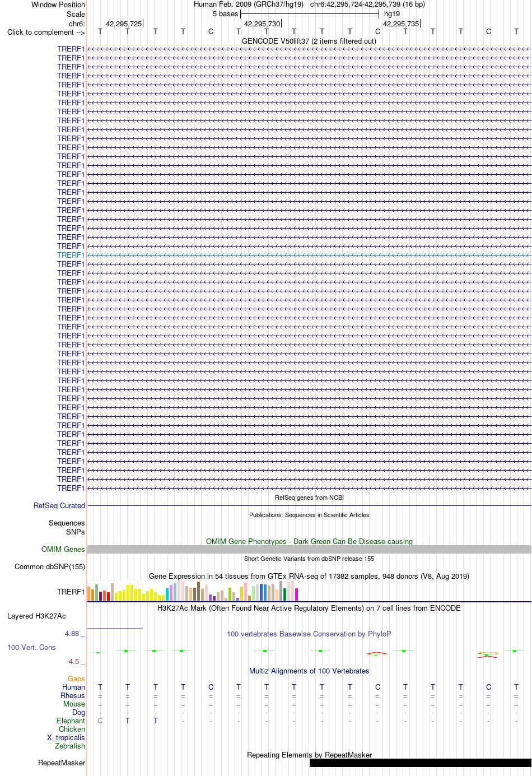The image size is (532, 776).
Task: Click the 'RefSeq Curated' track label
Action: pyautogui.click(x=59, y=505)
